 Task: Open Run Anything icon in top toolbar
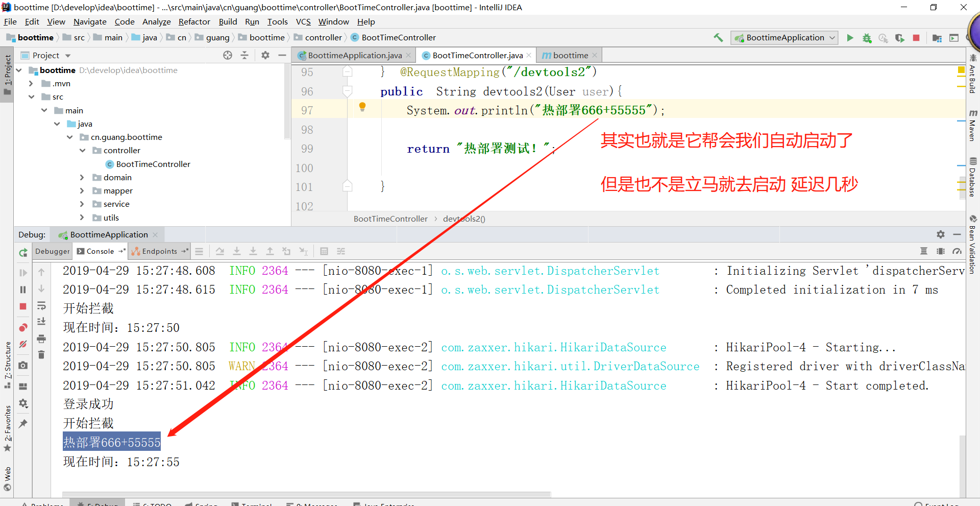pyautogui.click(x=954, y=38)
